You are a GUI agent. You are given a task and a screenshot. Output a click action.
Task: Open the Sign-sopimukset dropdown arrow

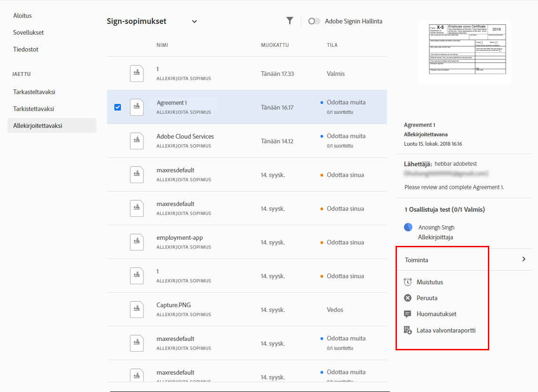(x=194, y=22)
